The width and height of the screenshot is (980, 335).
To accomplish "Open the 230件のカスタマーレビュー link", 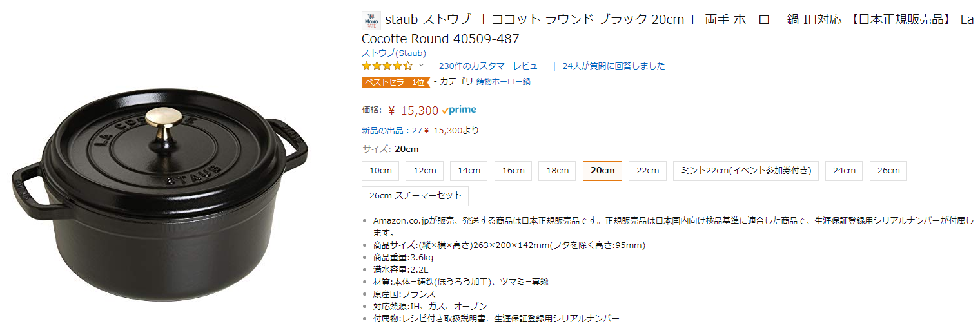I will pyautogui.click(x=492, y=66).
